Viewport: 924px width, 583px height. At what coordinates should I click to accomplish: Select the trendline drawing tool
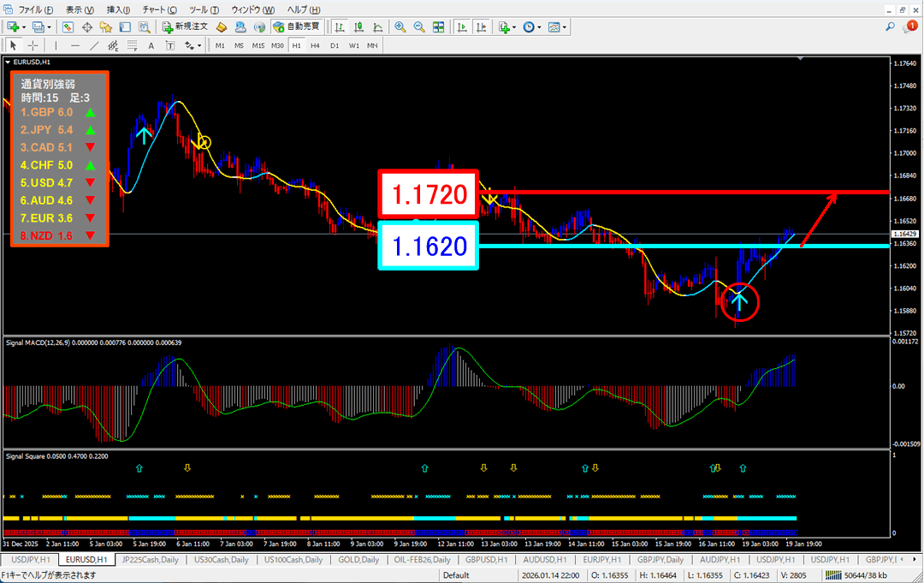[94, 45]
